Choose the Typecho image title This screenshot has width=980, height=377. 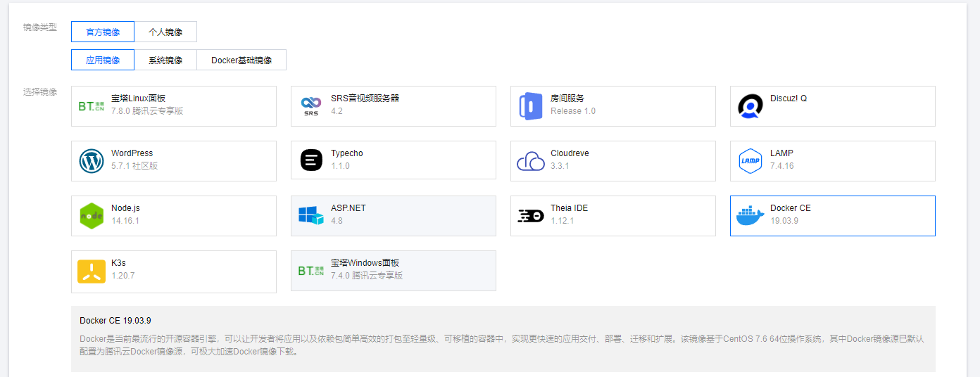point(347,153)
